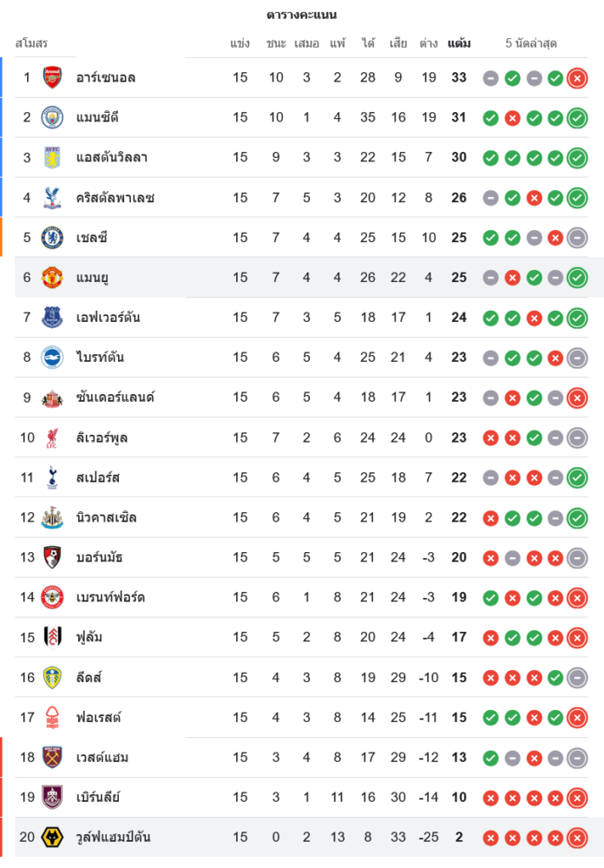Click the แต้ม points column header
The width and height of the screenshot is (604, 868).
point(459,43)
